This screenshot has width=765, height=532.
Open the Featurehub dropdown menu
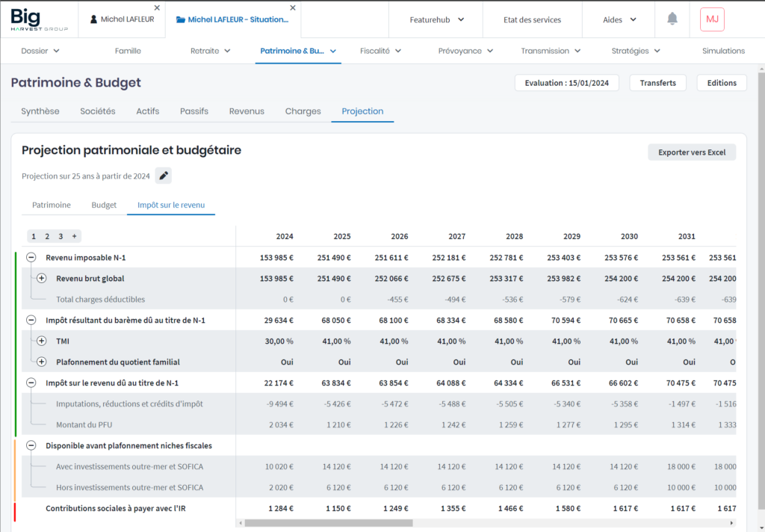(436, 19)
